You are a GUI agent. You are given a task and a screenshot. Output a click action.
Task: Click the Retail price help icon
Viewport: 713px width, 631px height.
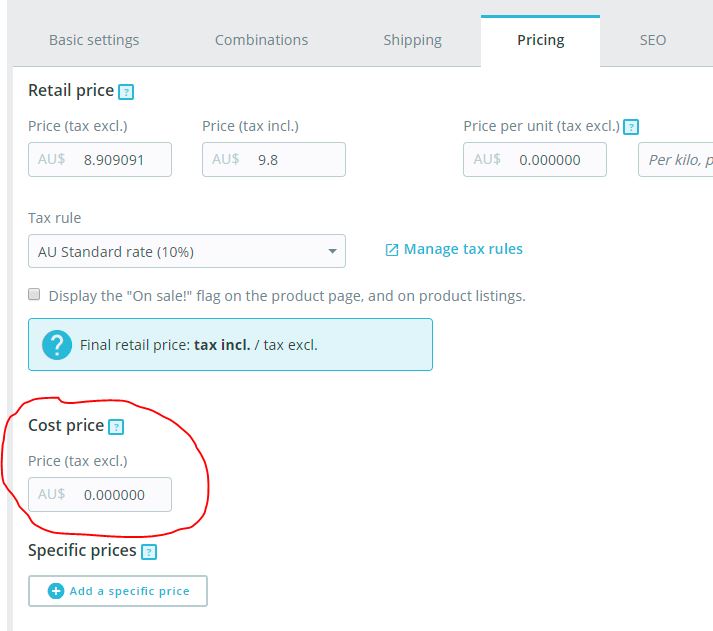[x=126, y=92]
